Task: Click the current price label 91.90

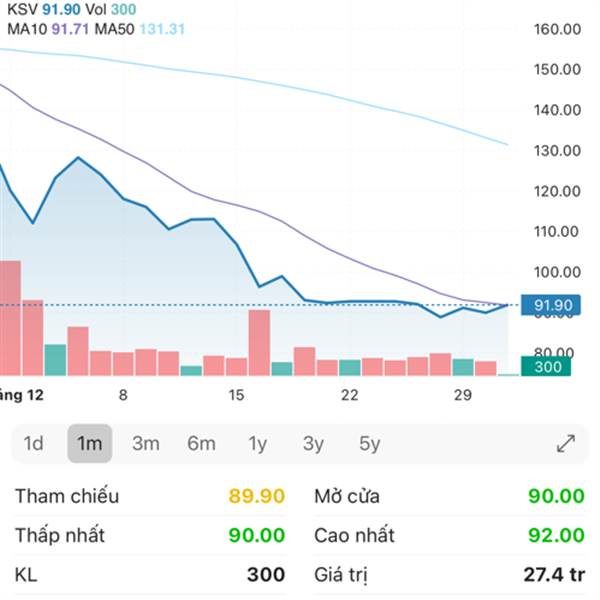Action: [x=553, y=306]
